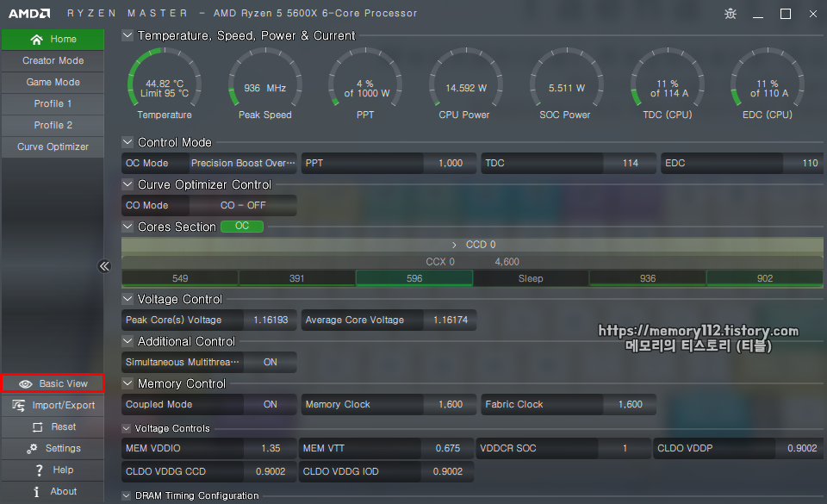Click the Peak Speed gauge

264,84
